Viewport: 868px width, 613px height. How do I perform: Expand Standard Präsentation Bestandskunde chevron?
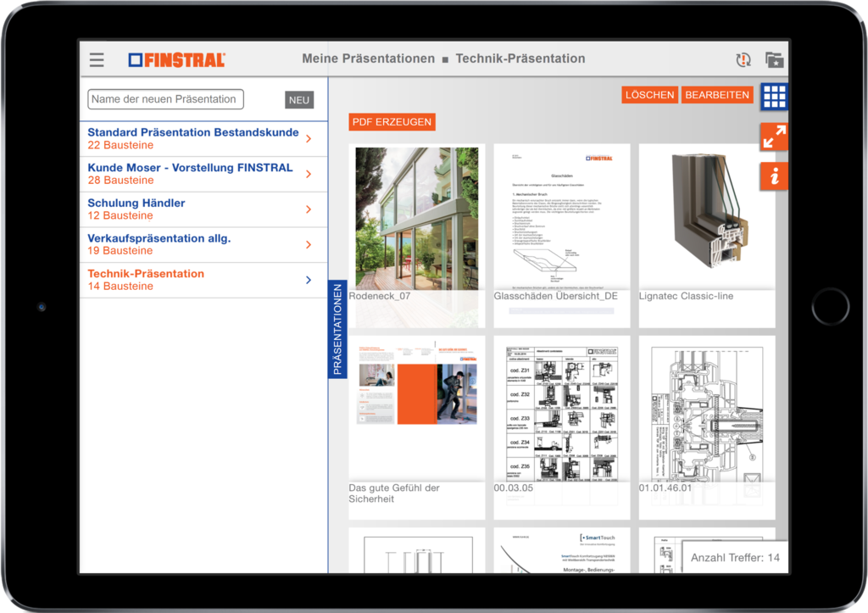point(309,138)
